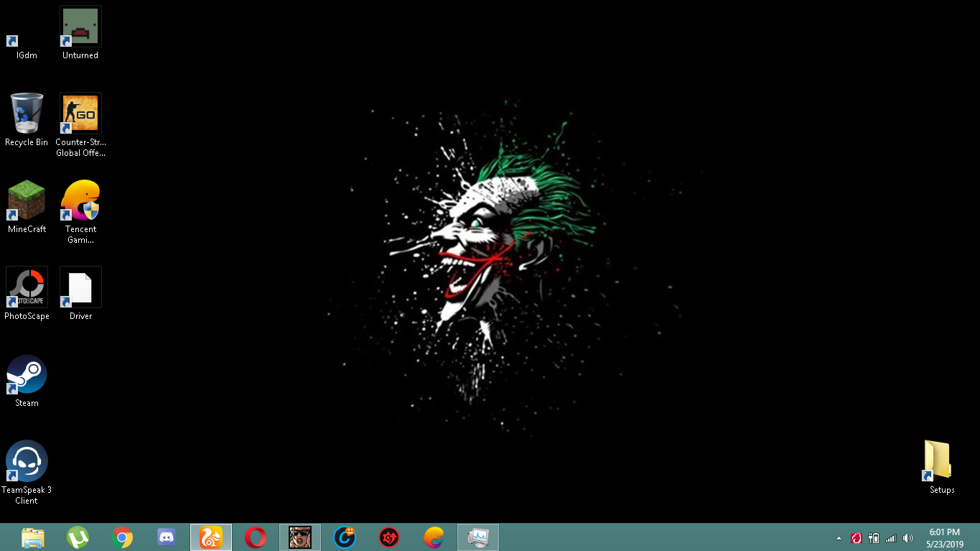Image resolution: width=980 pixels, height=551 pixels.
Task: Open network signal tray icon
Action: pyautogui.click(x=891, y=538)
